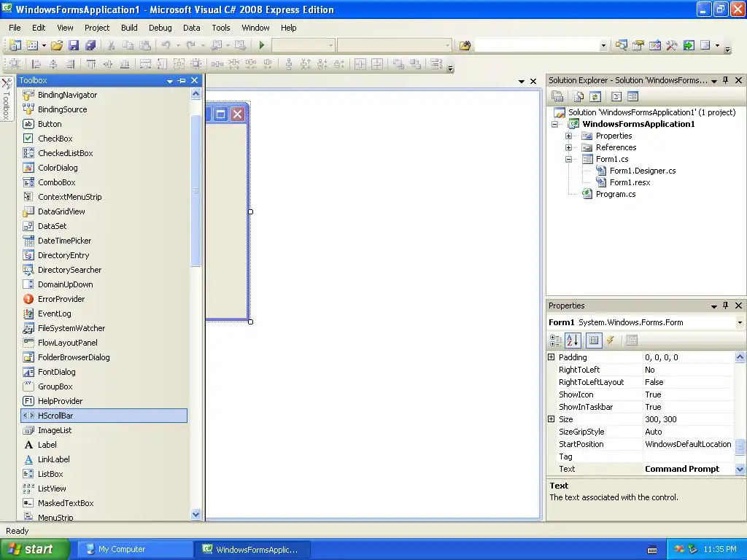Select the HScrollBar control in Toolbox
The image size is (747, 560).
[x=104, y=416]
